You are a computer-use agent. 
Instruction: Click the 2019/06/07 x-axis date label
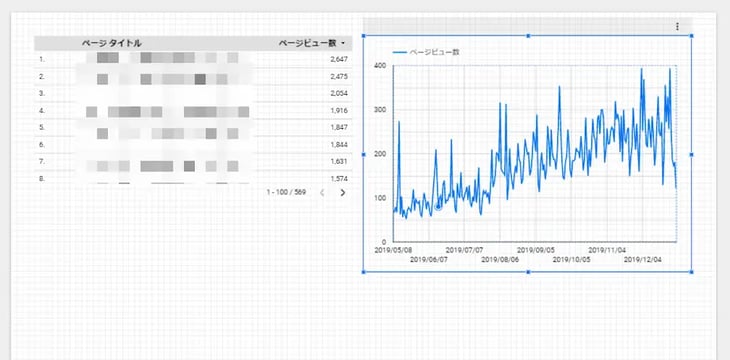point(429,259)
